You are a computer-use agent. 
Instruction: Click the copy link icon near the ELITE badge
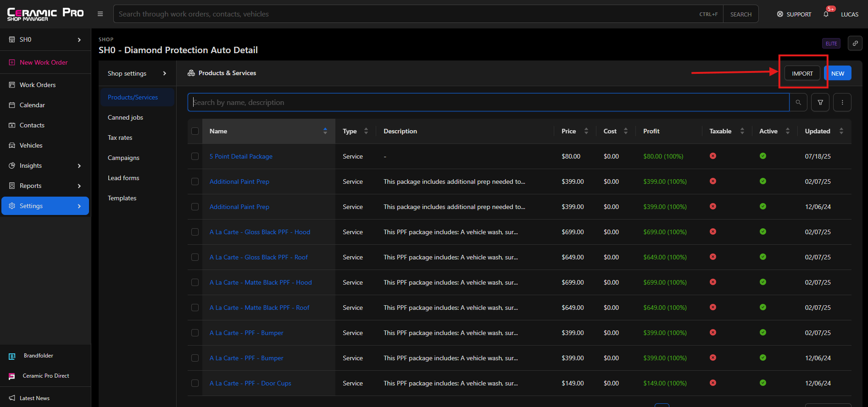coord(855,44)
